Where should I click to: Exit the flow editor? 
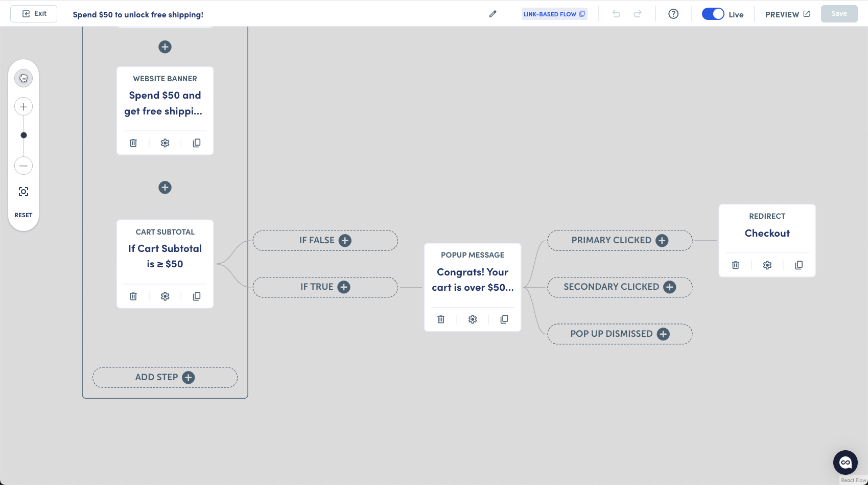coord(33,13)
